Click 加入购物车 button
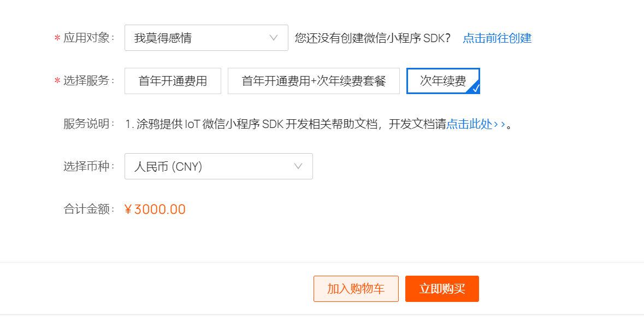This screenshot has width=644, height=332. coord(356,289)
